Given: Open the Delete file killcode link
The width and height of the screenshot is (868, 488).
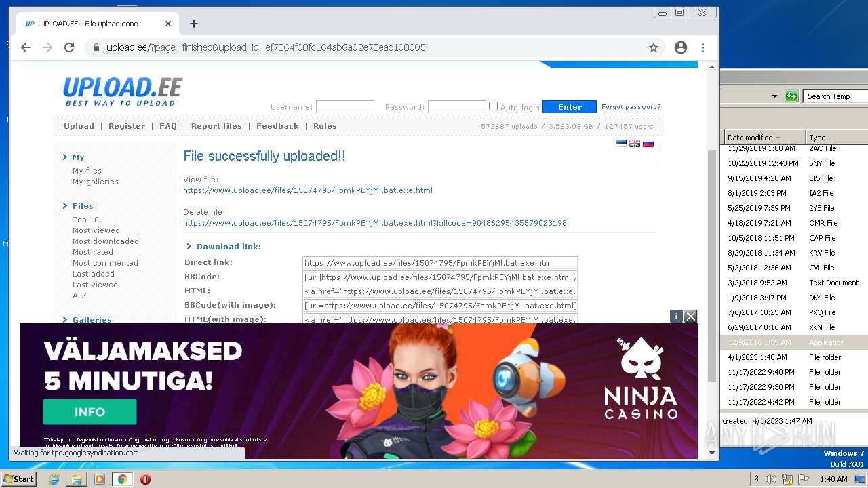Looking at the screenshot, I should coord(375,223).
